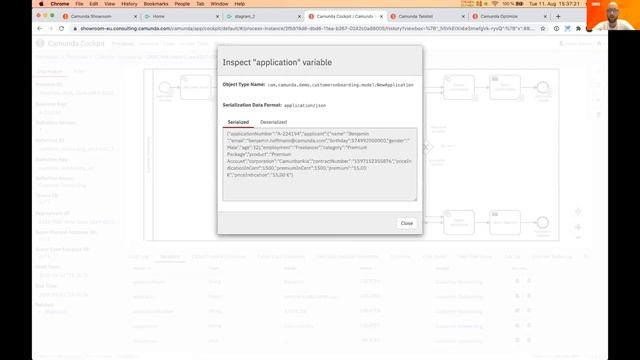Reload the current page

coord(62,29)
